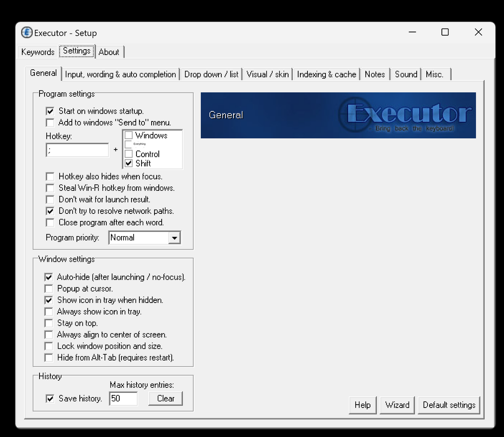Open the Sound tab
This screenshot has width=504, height=437.
406,74
